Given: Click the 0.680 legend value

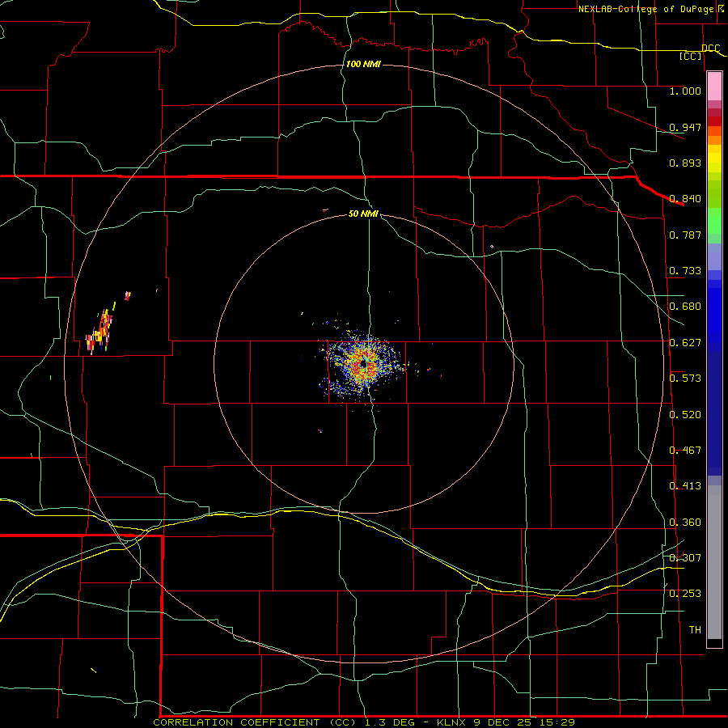Looking at the screenshot, I should tap(685, 307).
